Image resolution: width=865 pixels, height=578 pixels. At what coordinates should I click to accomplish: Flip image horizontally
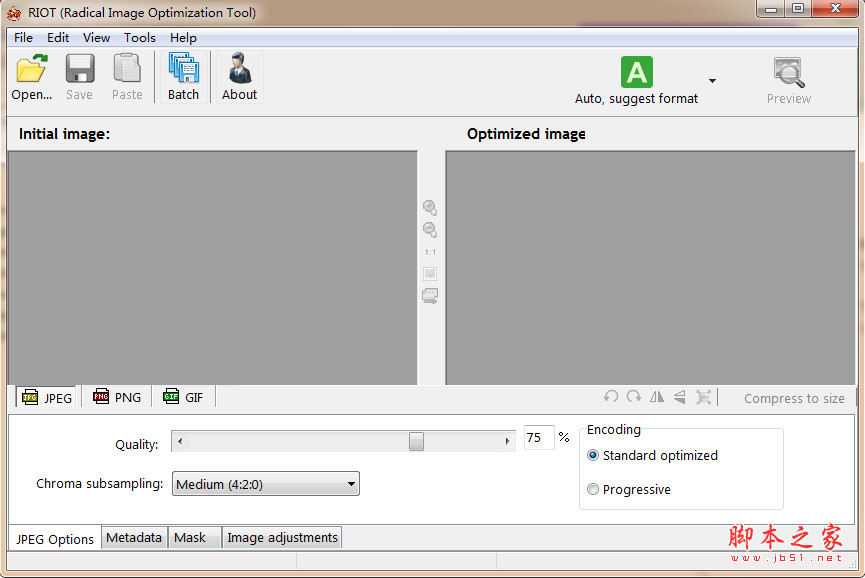656,397
